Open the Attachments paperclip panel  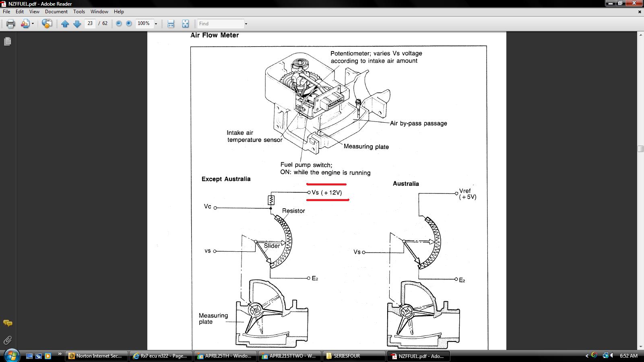coord(8,340)
